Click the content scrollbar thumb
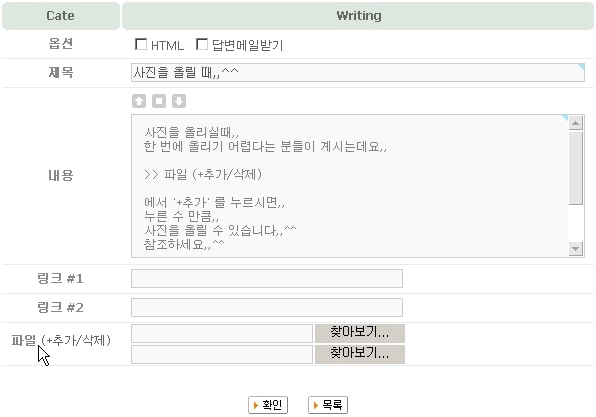Image resolution: width=596 pixels, height=417 pixels. 576,168
